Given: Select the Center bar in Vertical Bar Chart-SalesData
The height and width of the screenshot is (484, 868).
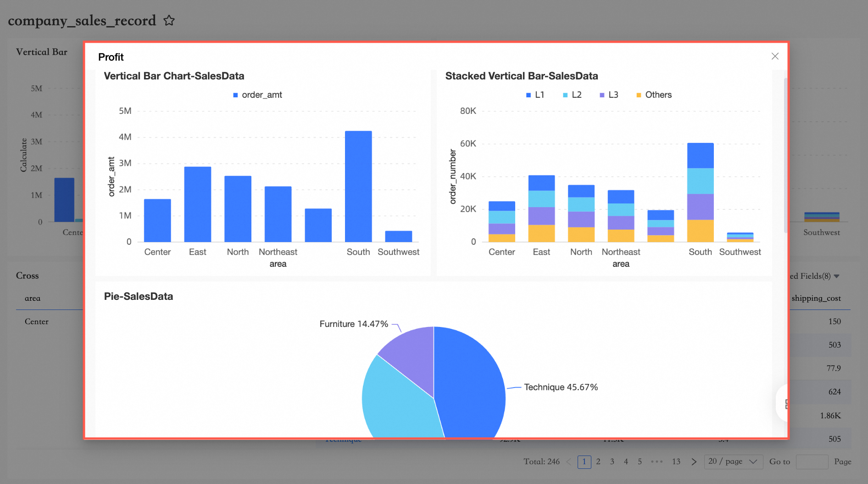Looking at the screenshot, I should pyautogui.click(x=157, y=220).
